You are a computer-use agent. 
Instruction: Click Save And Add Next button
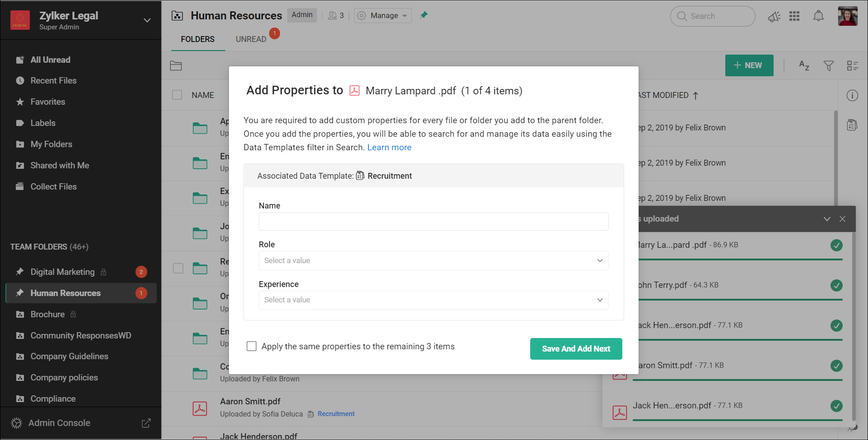[576, 349]
